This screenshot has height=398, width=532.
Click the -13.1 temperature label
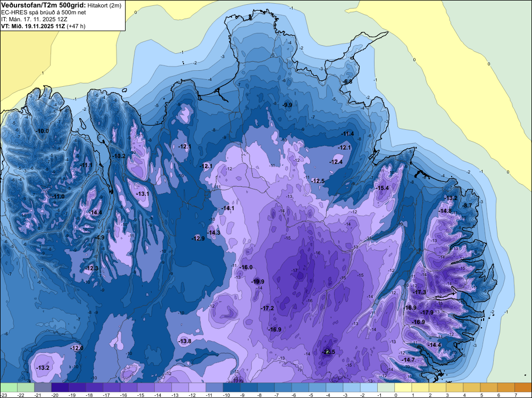[142, 194]
